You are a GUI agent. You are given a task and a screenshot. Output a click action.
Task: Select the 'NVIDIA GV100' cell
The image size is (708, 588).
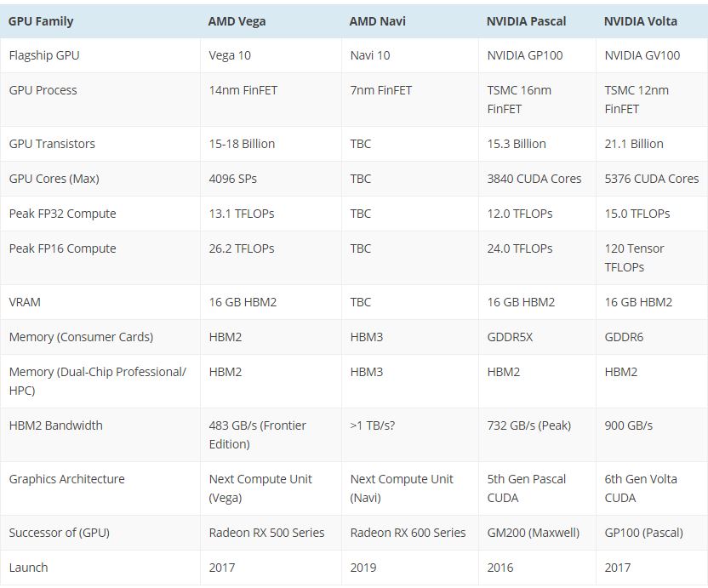pyautogui.click(x=642, y=55)
